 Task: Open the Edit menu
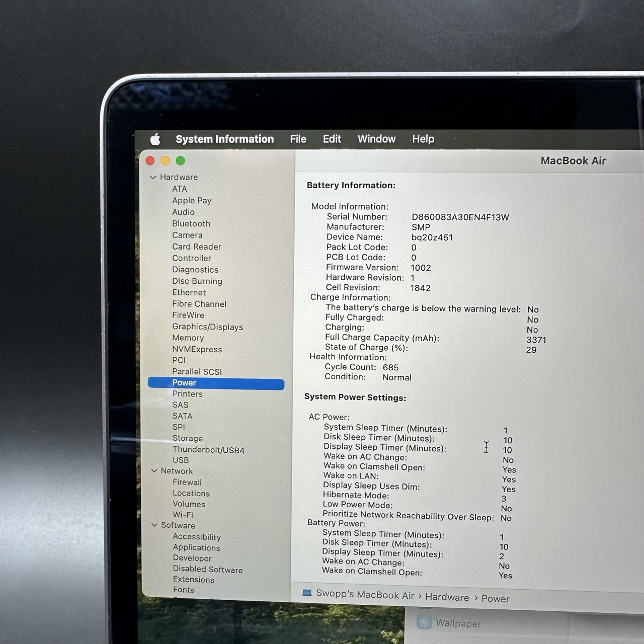click(x=332, y=139)
